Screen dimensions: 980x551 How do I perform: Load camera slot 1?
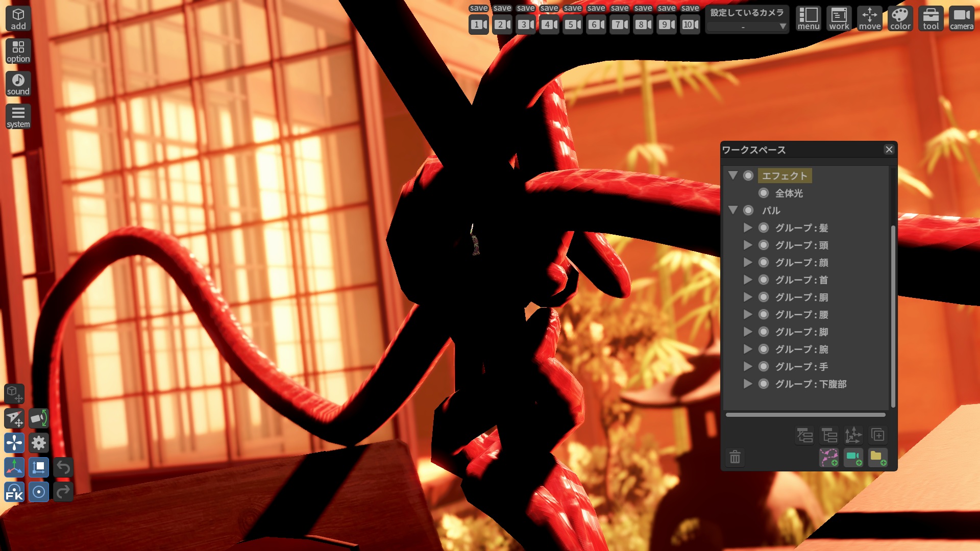[479, 24]
